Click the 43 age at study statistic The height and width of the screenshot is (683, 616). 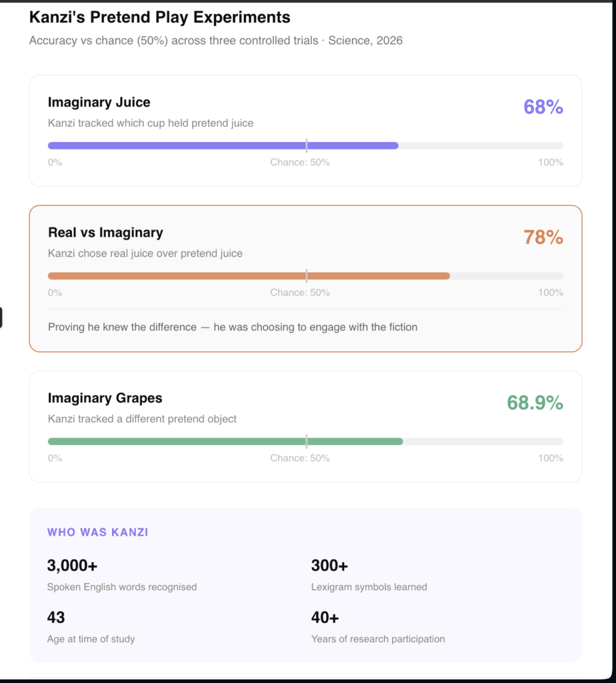(x=56, y=618)
